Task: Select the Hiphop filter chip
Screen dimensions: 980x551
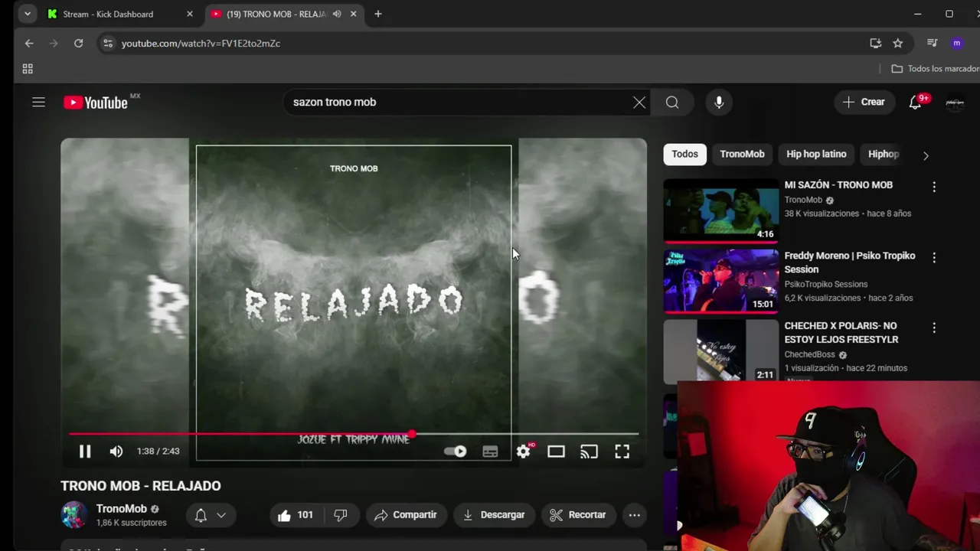Action: coord(883,154)
